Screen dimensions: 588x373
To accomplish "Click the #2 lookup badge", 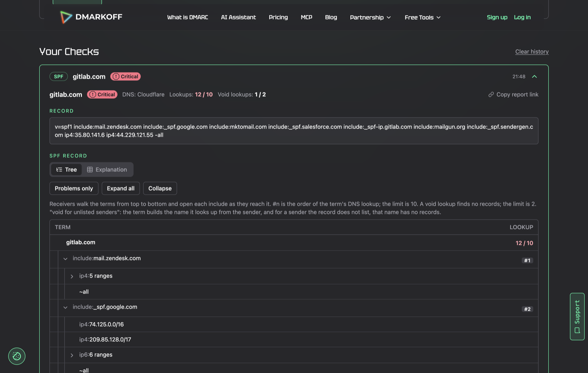I will click(x=527, y=309).
